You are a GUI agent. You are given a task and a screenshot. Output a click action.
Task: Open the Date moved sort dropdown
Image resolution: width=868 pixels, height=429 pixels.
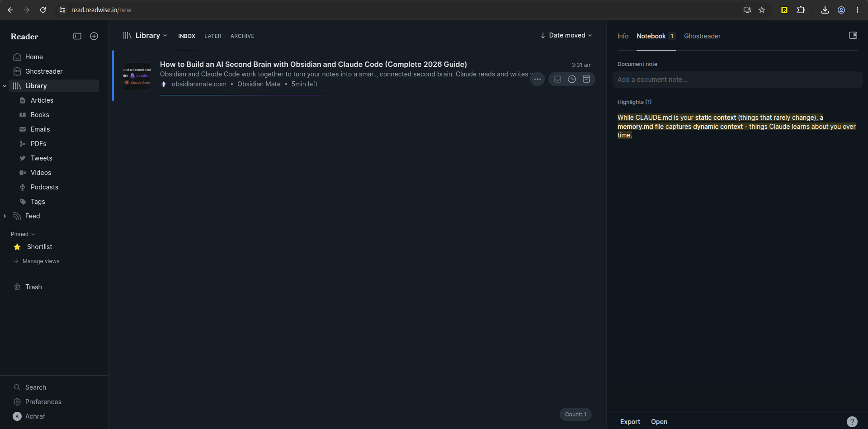click(566, 35)
